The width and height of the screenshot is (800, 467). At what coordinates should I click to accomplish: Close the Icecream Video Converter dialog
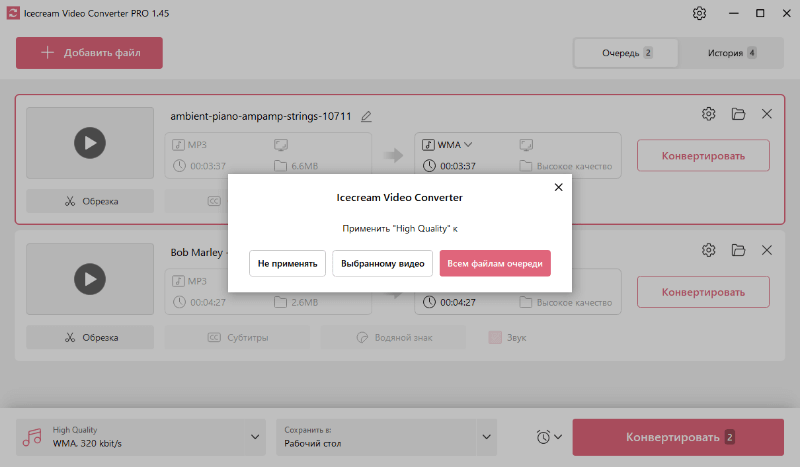[558, 187]
